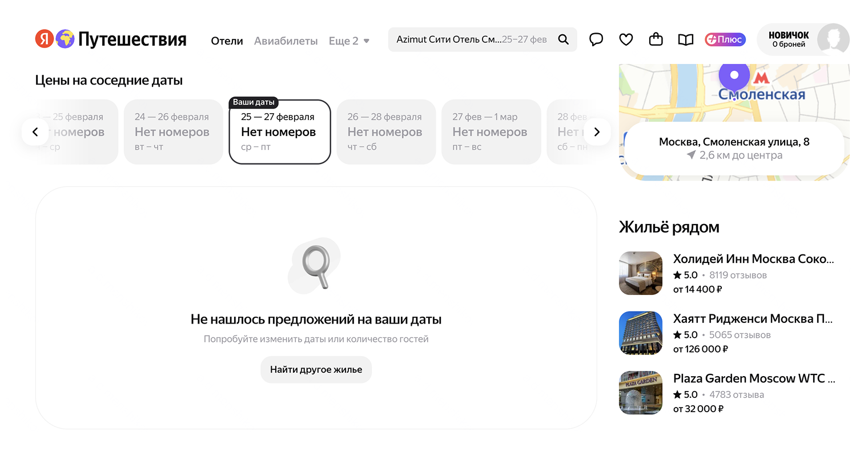868x455 pixels.
Task: Click the Yandex Plus badge
Action: point(725,39)
